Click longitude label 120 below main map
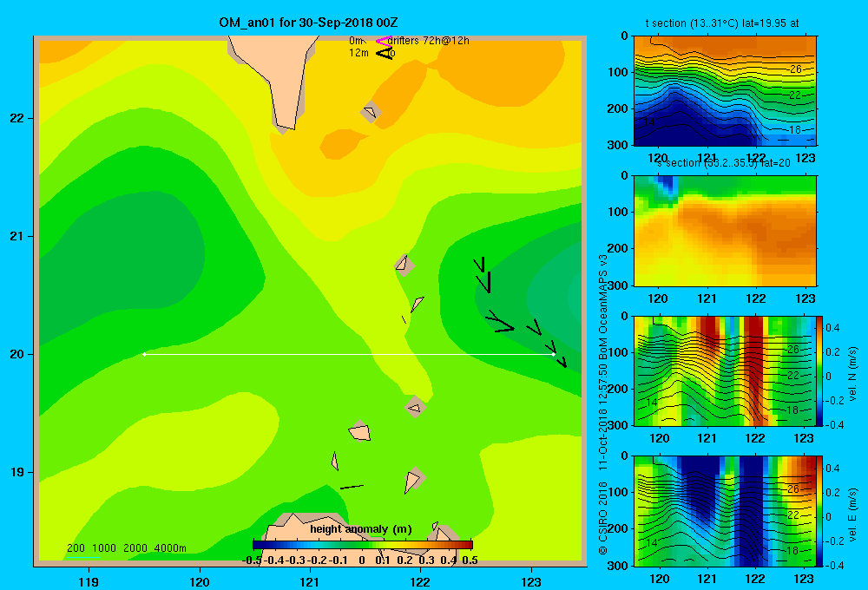The width and height of the screenshot is (868, 590). click(x=200, y=581)
